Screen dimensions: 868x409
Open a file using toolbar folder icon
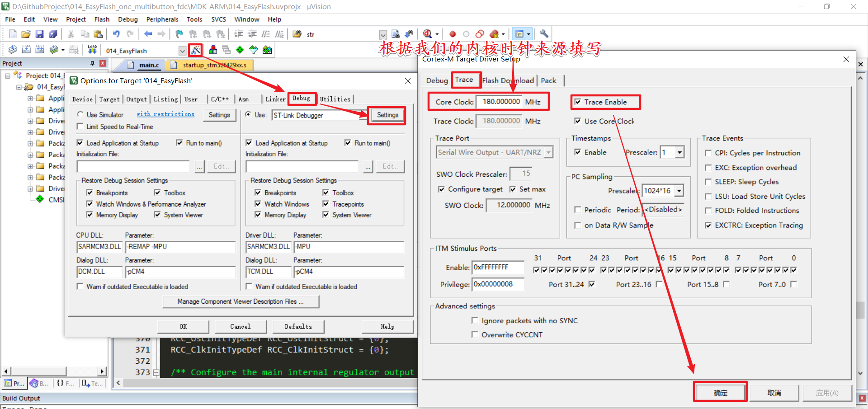tap(26, 34)
